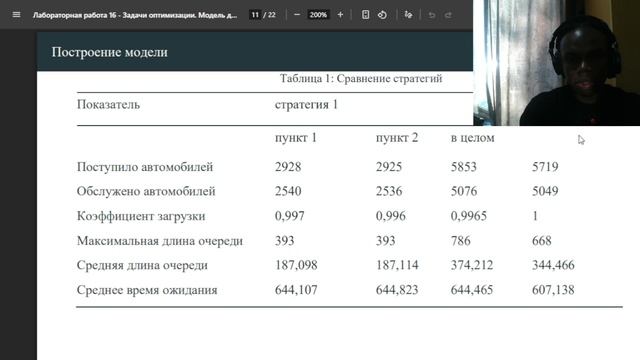Viewport: 640px width, 360px height.
Task: Click the value 786
Action: coord(460,241)
